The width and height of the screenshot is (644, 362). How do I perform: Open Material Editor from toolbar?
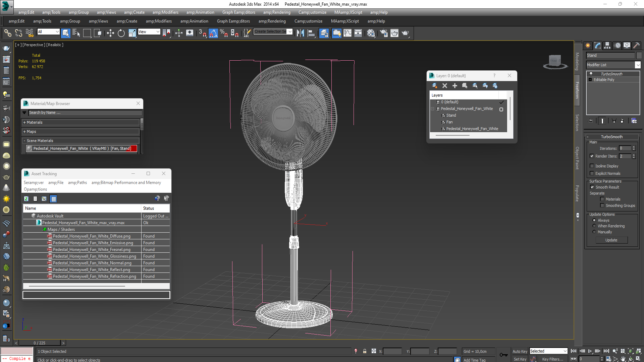(371, 33)
